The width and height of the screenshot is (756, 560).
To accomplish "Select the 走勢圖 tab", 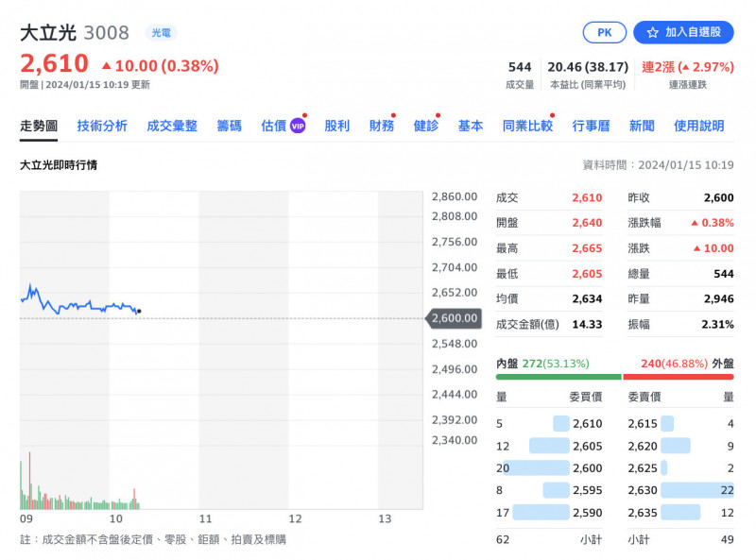I will [x=39, y=127].
